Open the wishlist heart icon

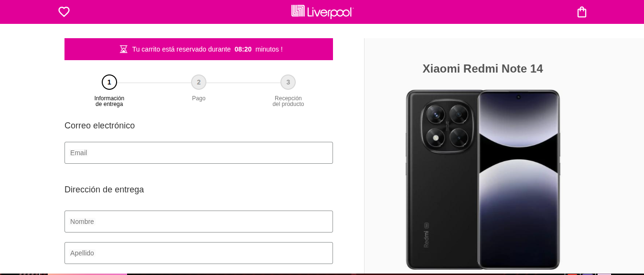[x=64, y=12]
